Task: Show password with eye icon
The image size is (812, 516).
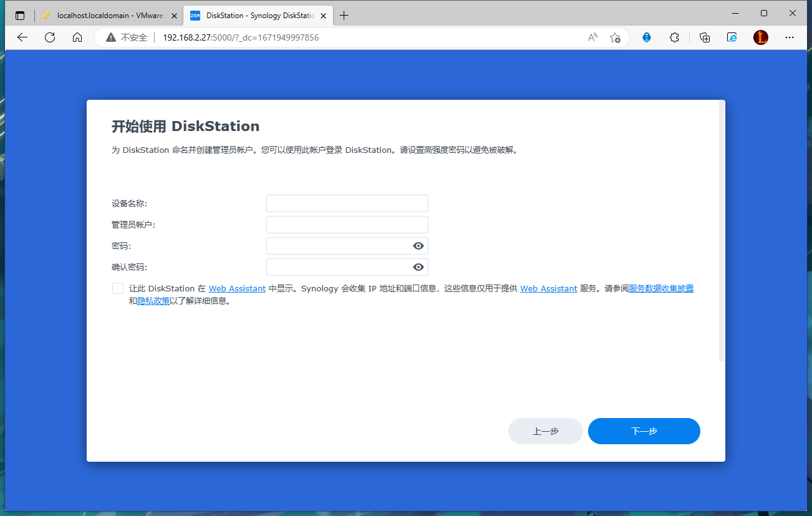Action: (x=418, y=246)
